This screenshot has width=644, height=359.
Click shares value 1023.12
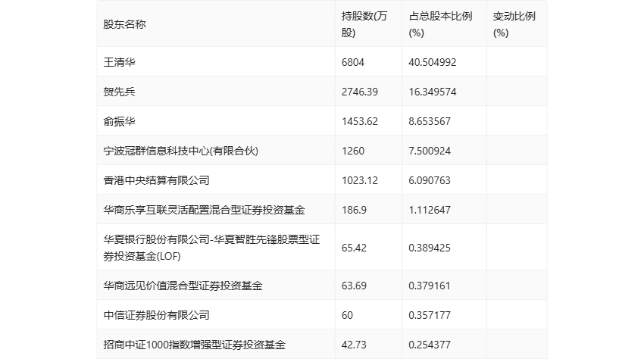click(x=359, y=181)
